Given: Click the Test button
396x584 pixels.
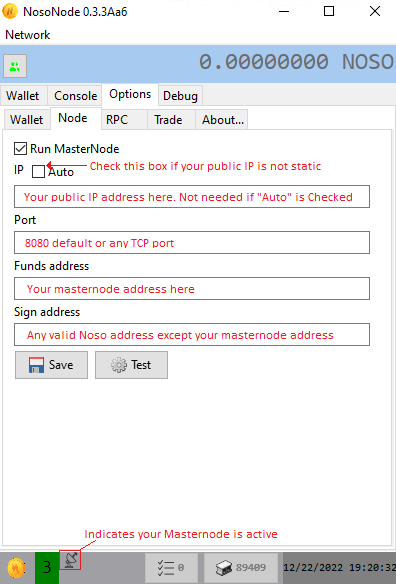Looking at the screenshot, I should click(x=131, y=365).
